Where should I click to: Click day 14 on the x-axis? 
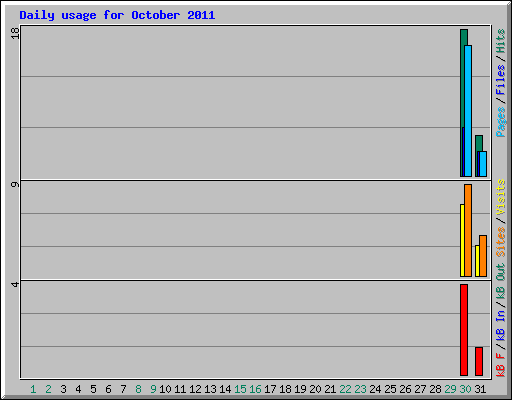click(225, 389)
